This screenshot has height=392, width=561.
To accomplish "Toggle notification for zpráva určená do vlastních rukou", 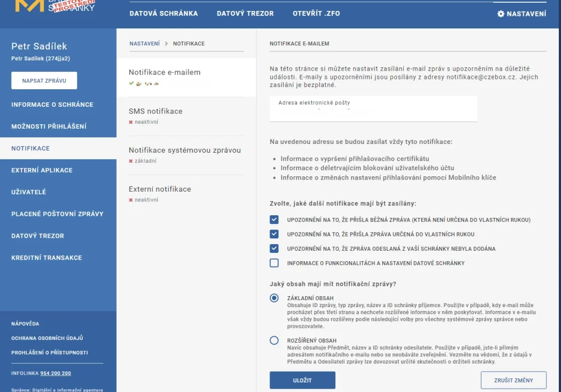I will [274, 234].
